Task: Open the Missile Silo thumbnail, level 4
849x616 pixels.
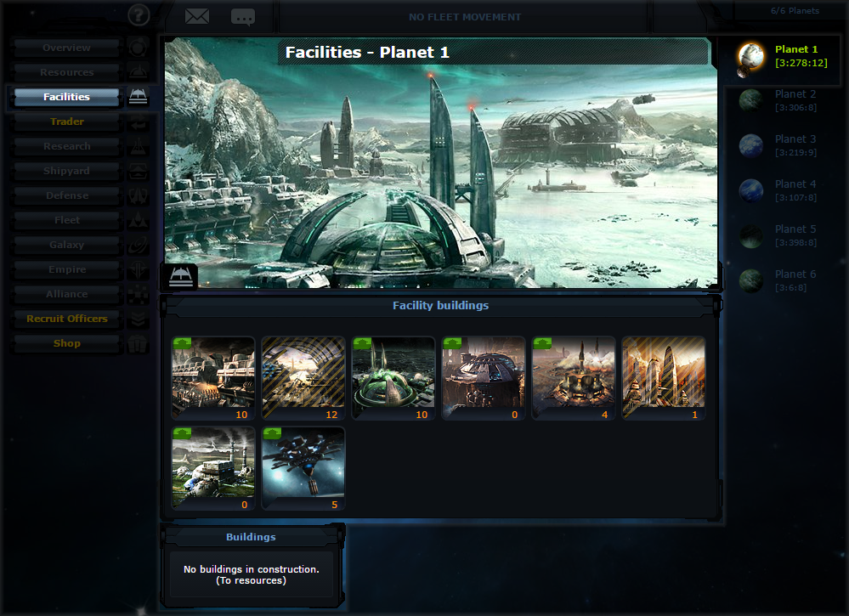Action: [574, 378]
